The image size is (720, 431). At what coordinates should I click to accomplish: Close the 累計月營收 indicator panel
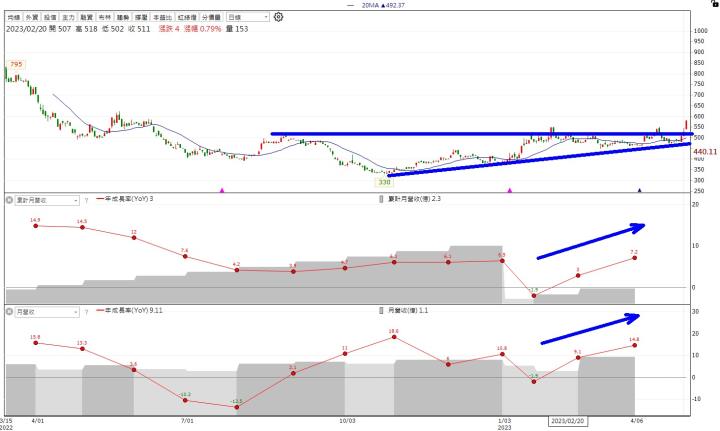[x=11, y=200]
